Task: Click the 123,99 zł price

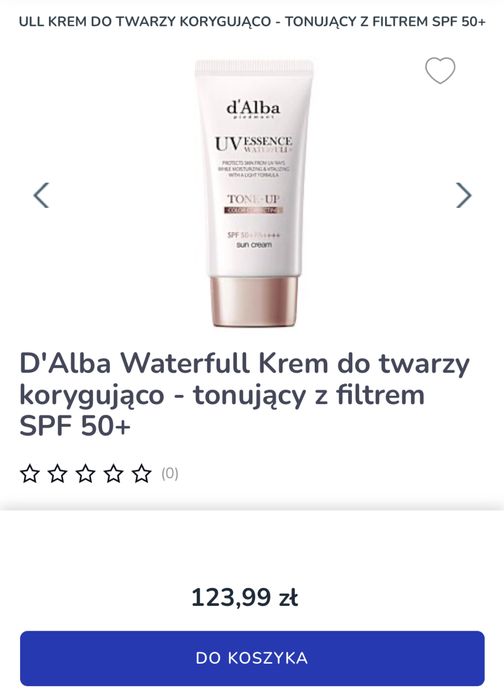Action: coord(245,597)
